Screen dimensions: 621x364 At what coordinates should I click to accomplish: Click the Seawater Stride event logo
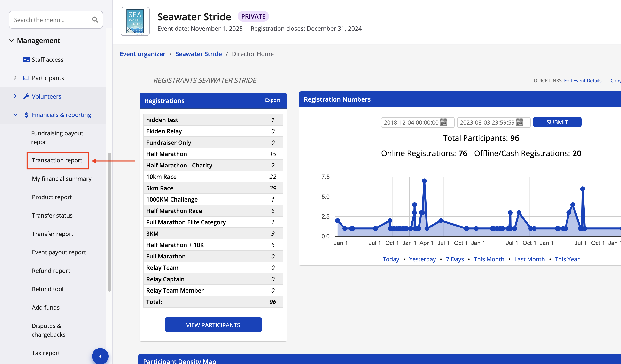coord(135,22)
